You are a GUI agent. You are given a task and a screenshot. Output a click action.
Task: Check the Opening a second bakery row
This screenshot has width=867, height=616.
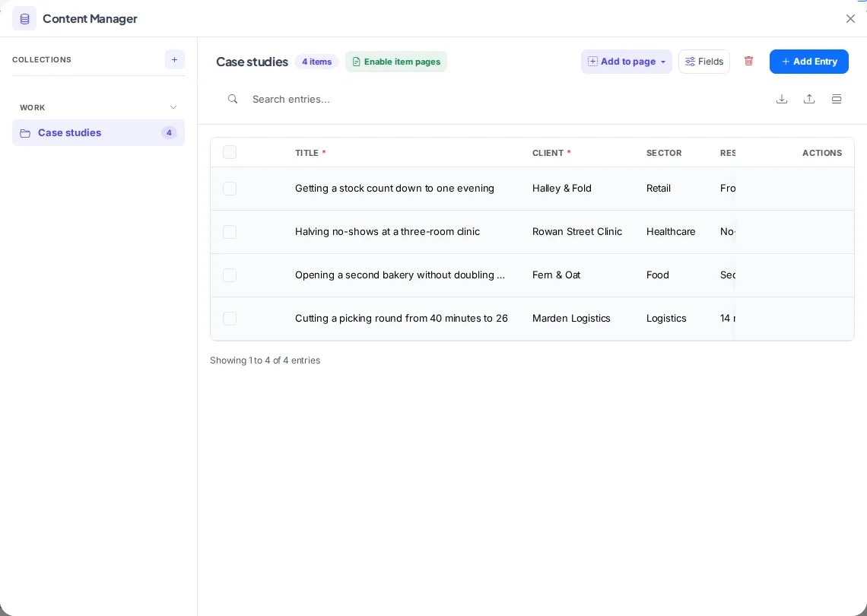click(230, 275)
